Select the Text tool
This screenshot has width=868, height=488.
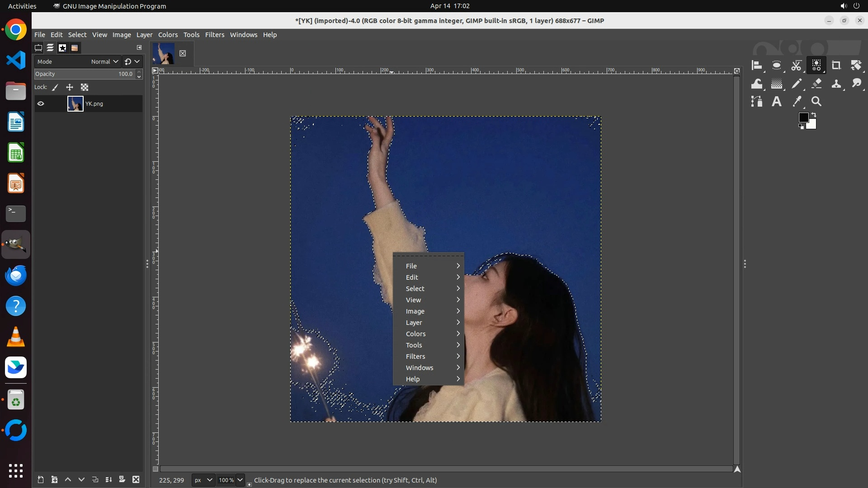tap(777, 102)
